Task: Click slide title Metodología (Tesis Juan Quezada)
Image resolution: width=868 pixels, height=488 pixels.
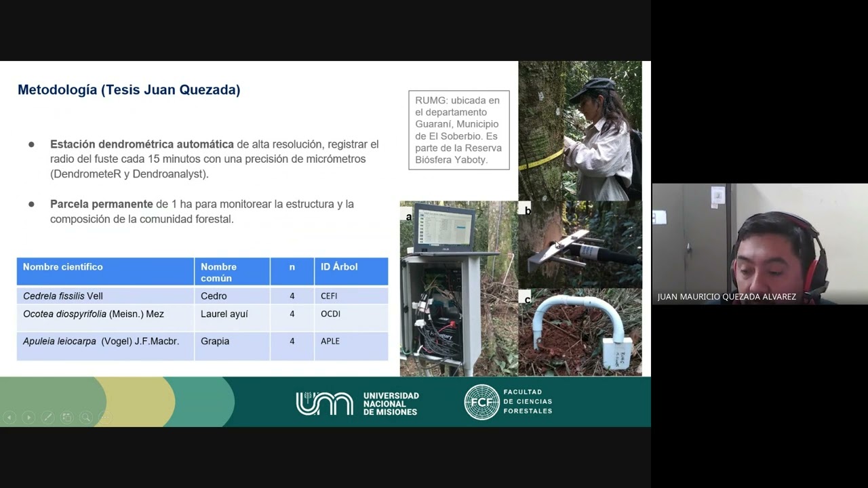Action: [x=129, y=89]
